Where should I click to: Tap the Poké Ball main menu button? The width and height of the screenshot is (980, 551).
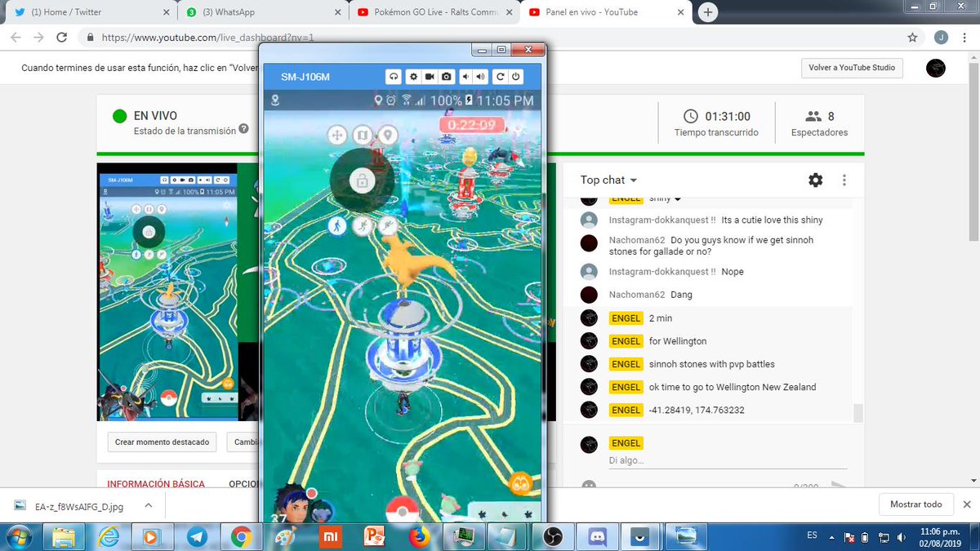(401, 510)
